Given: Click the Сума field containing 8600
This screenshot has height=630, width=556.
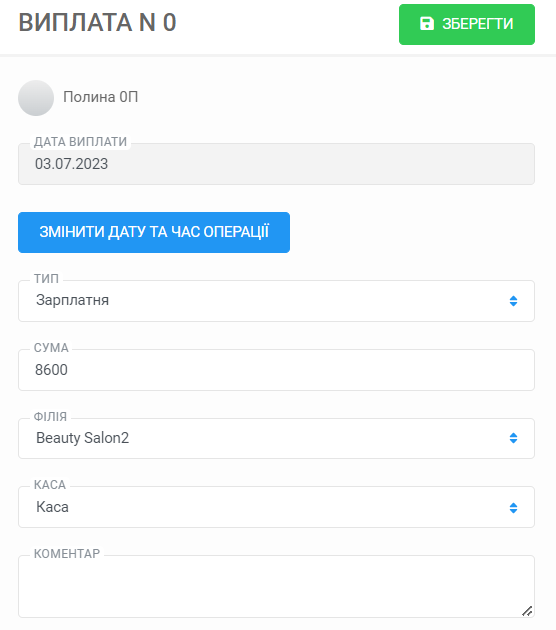Looking at the screenshot, I should click(276, 370).
